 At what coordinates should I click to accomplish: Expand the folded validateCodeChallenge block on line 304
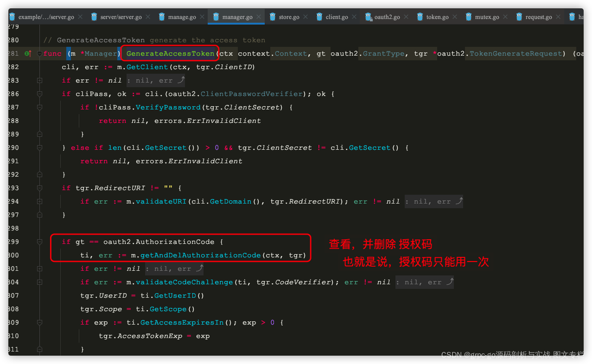click(39, 282)
